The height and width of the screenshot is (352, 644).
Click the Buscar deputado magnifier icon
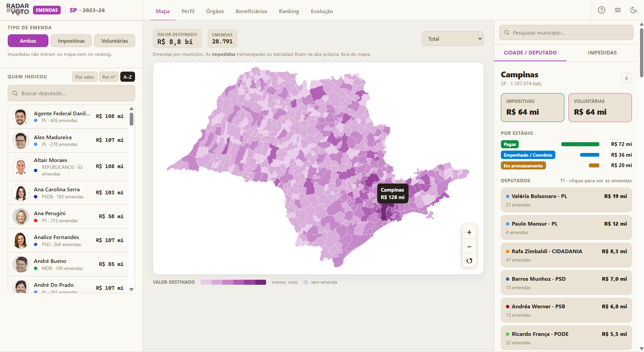click(x=15, y=93)
